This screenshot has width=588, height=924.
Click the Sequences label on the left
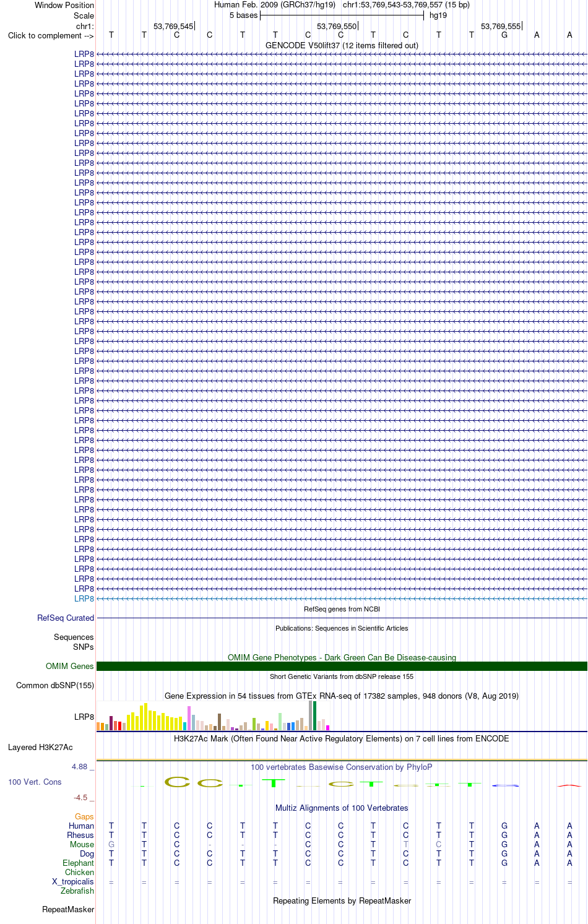(74, 637)
